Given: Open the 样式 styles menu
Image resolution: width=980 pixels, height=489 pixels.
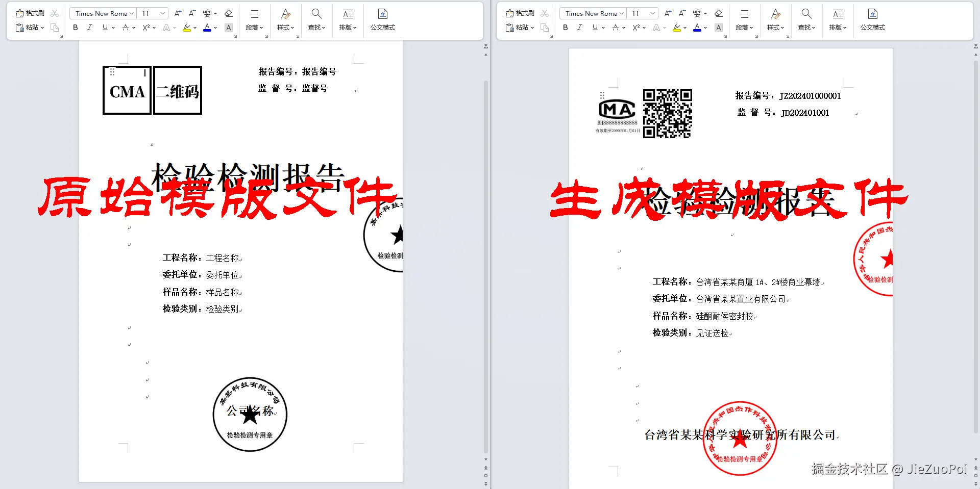Looking at the screenshot, I should click(x=285, y=20).
